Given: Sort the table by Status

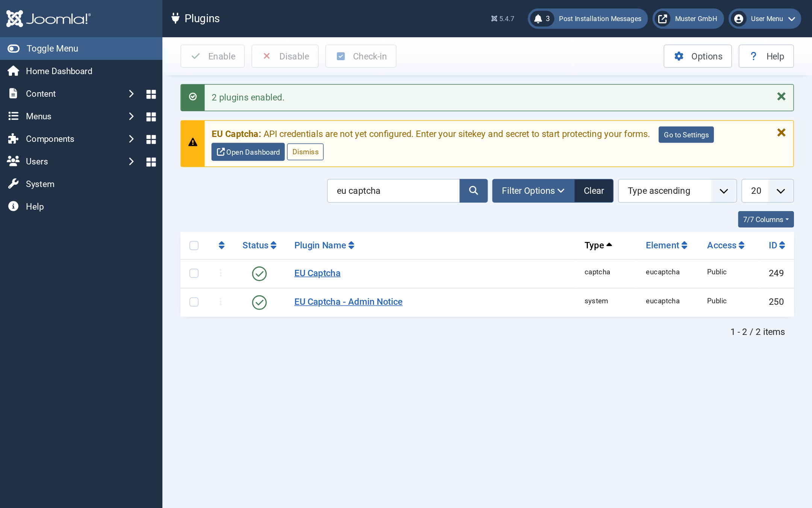Looking at the screenshot, I should [259, 245].
